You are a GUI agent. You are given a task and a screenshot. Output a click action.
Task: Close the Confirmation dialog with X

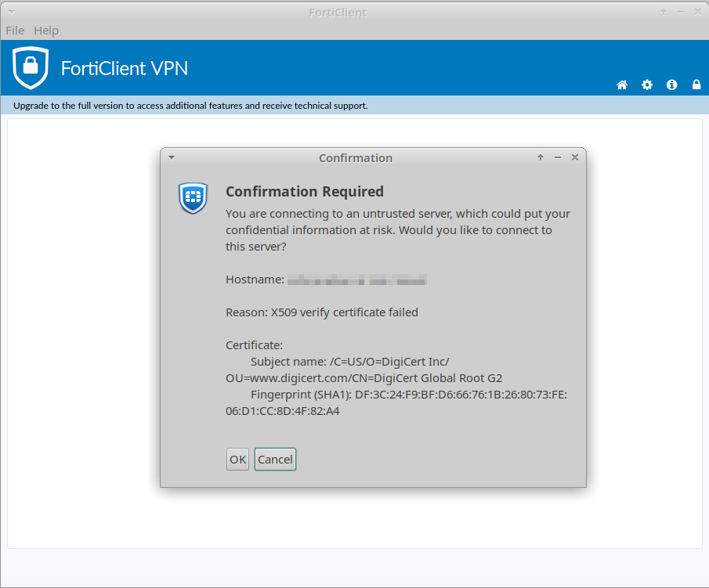[x=575, y=157]
